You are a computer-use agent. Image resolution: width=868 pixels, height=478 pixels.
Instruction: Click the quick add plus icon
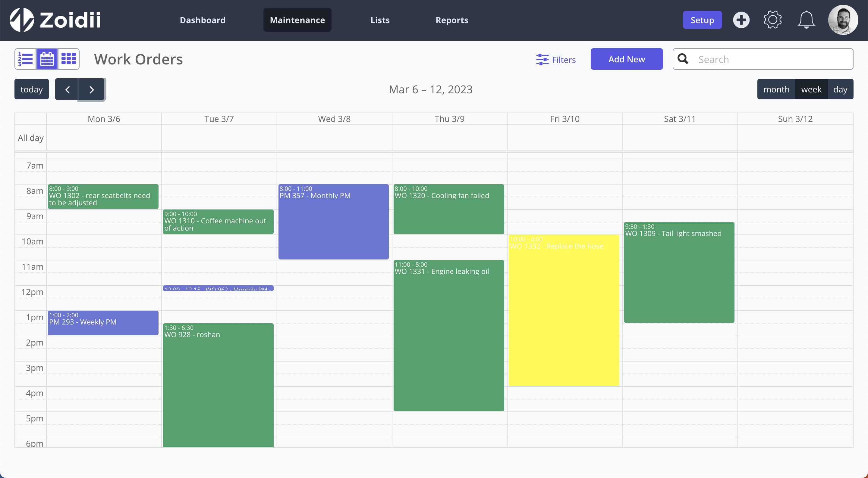pyautogui.click(x=741, y=20)
